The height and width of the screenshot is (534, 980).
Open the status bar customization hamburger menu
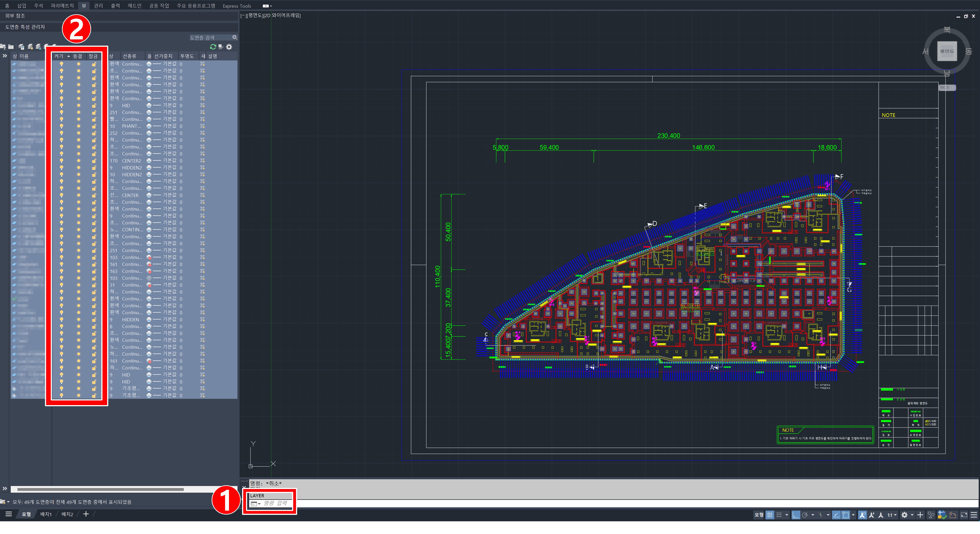[x=974, y=515]
